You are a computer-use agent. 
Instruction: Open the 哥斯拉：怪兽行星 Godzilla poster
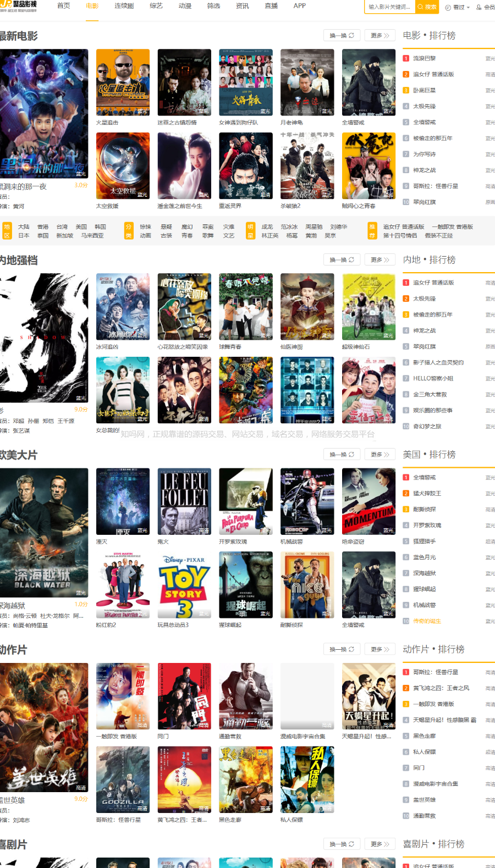pos(123,779)
